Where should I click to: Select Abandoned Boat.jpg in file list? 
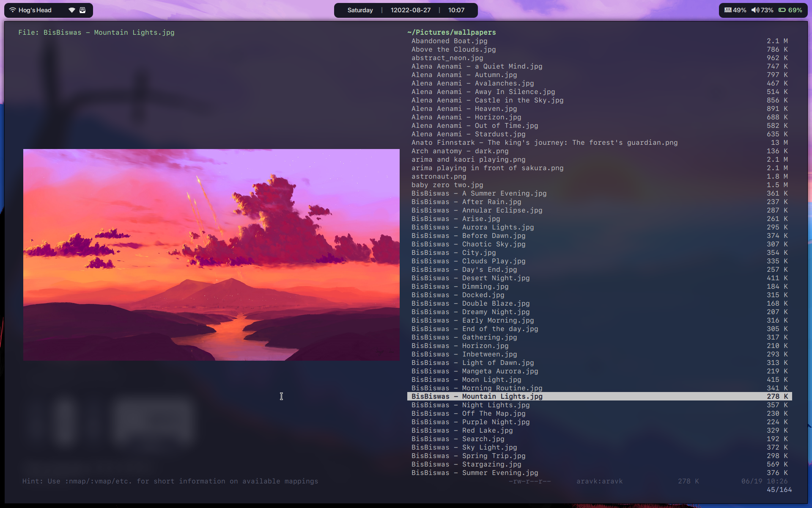[449, 41]
